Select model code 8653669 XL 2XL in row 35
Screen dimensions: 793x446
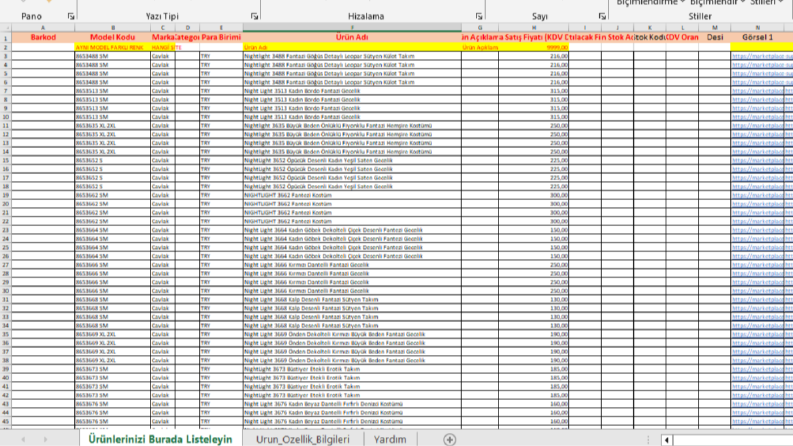112,334
